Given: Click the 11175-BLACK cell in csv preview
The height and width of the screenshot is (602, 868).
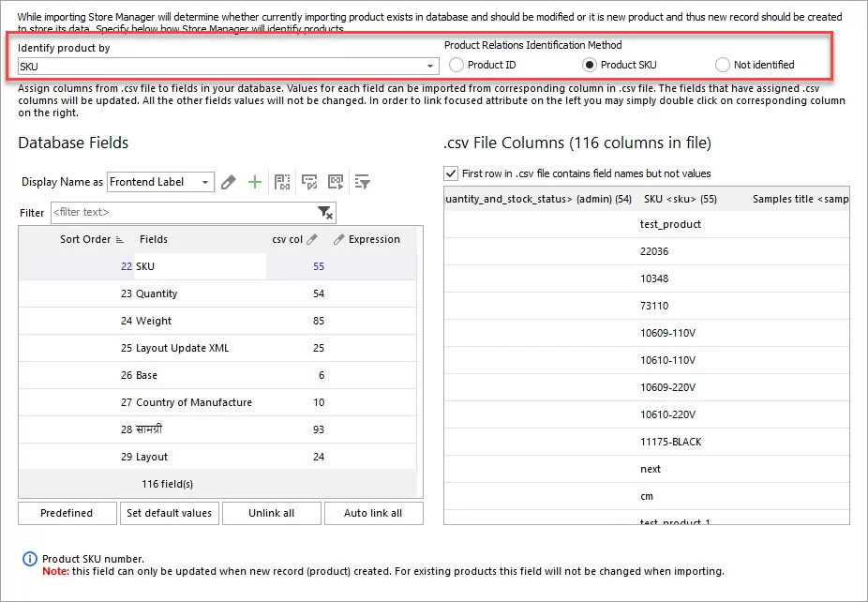Looking at the screenshot, I should [671, 442].
